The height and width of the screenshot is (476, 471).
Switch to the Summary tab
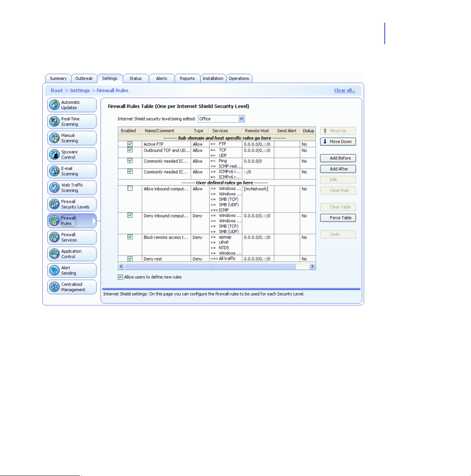coord(58,78)
